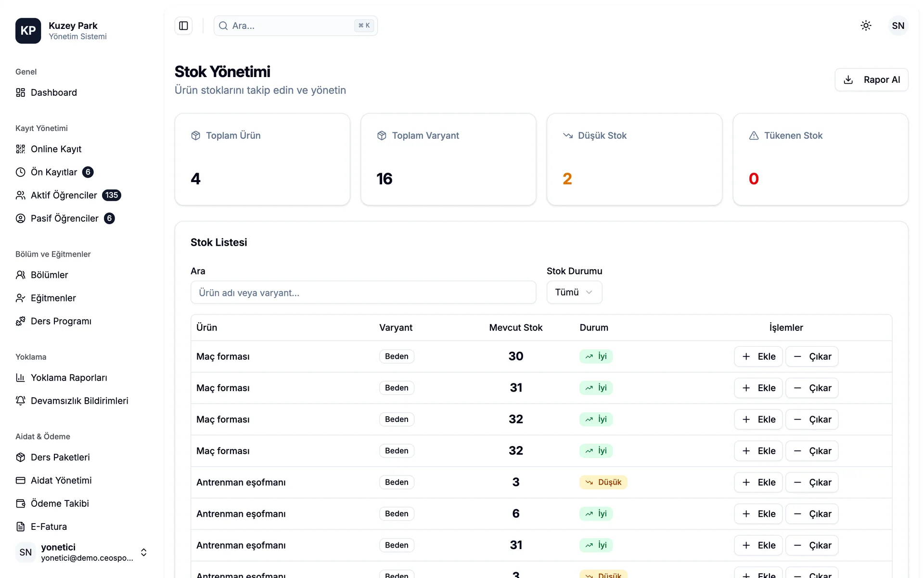Collapse the sidebar with the panel icon
This screenshot has height=578, width=924.
[183, 26]
